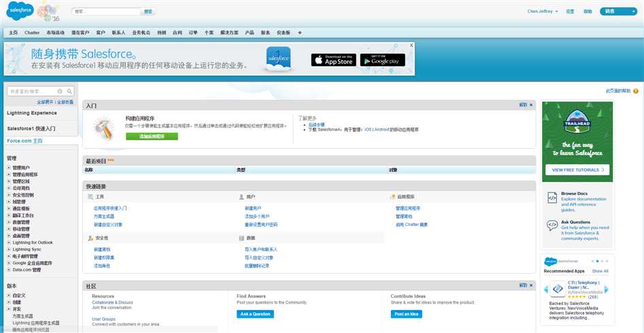Viewport: 644px width, 333px height.
Task: Click the Force.com 主页 sidebar link
Action: (24, 140)
